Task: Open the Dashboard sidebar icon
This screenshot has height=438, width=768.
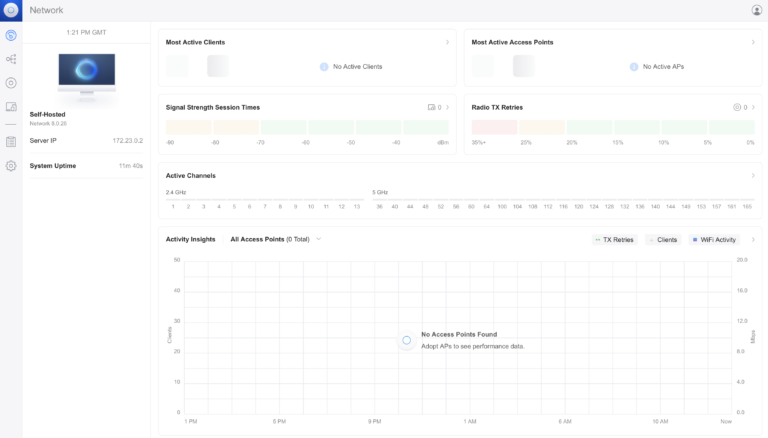Action: (x=11, y=35)
